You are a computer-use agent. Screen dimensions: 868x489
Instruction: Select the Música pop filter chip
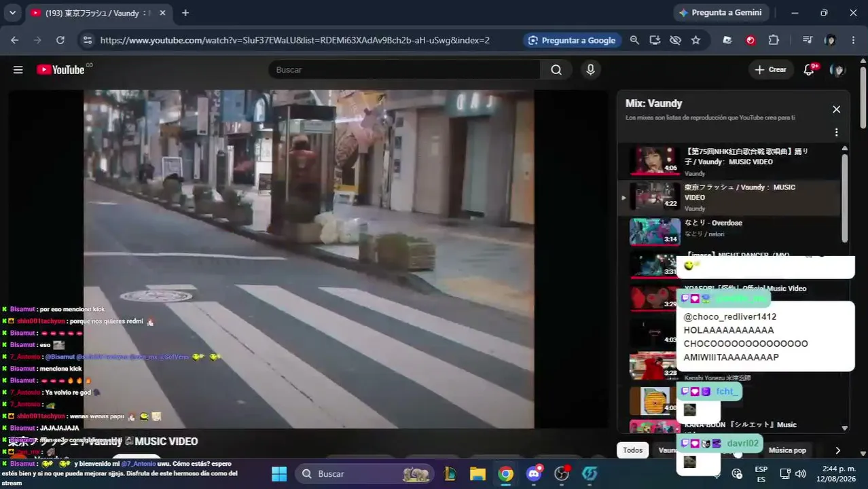coord(787,450)
